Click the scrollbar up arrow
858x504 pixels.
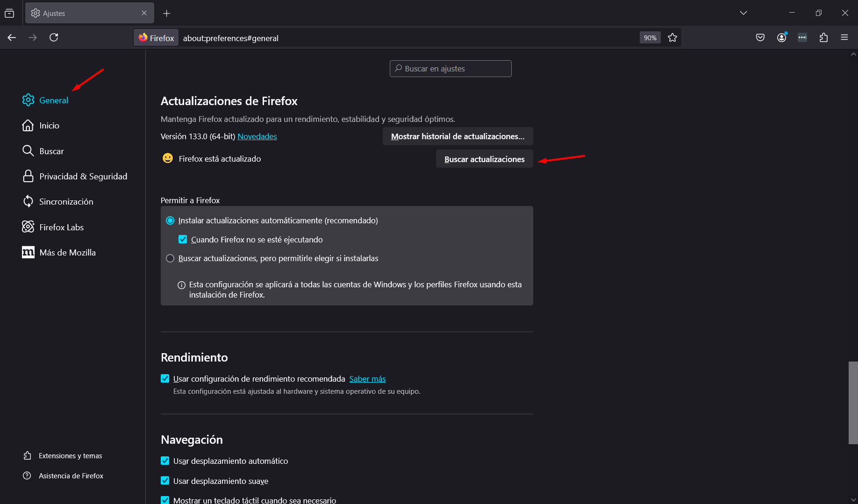[853, 54]
